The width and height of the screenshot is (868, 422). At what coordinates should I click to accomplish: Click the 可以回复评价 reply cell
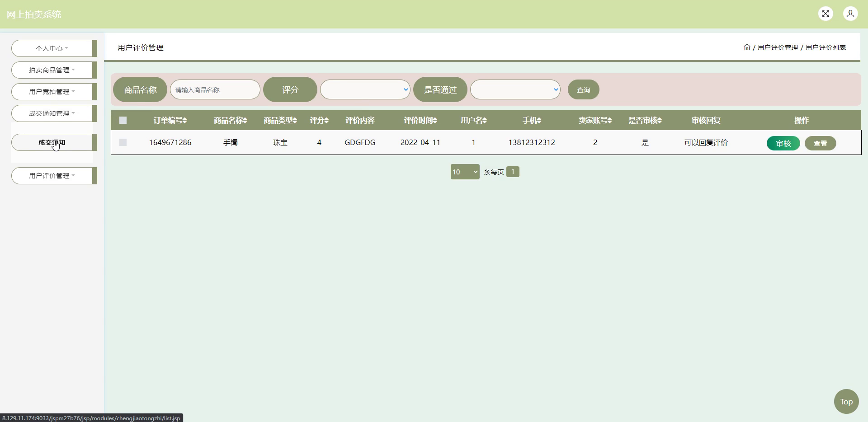click(x=706, y=142)
